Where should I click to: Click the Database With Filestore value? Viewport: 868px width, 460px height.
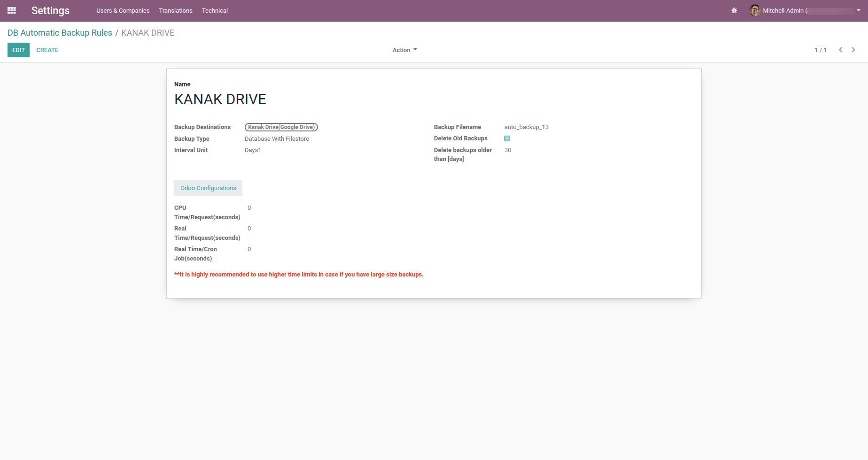tap(277, 139)
